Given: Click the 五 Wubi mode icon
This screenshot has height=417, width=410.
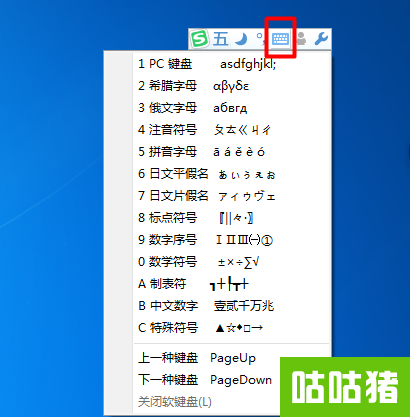Looking at the screenshot, I should point(221,39).
